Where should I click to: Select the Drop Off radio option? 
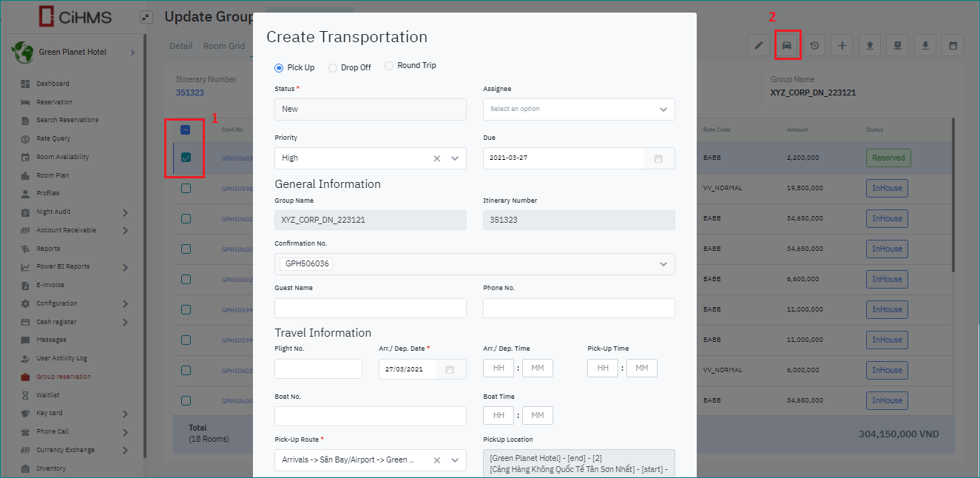click(x=332, y=67)
